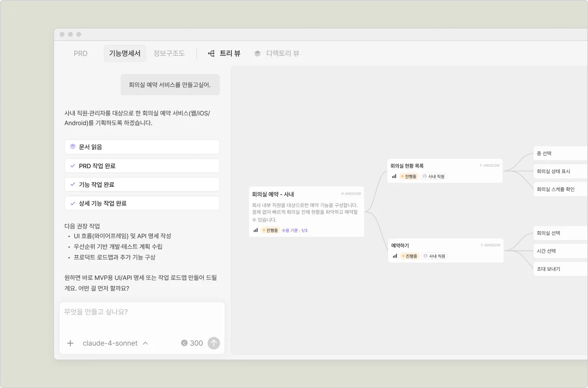Open the claude-4-sonnet model dropdown

point(115,343)
